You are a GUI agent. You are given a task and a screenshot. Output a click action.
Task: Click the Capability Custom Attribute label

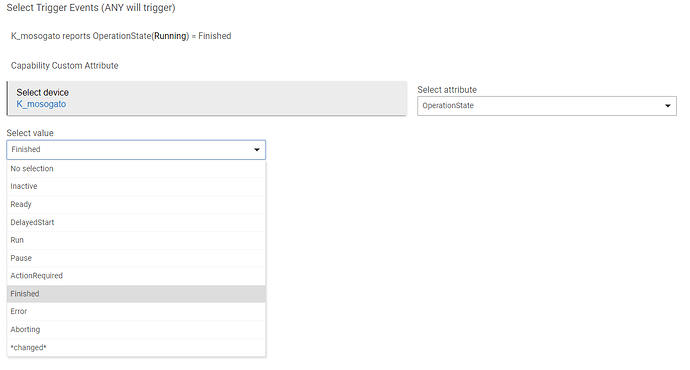pyautogui.click(x=65, y=66)
